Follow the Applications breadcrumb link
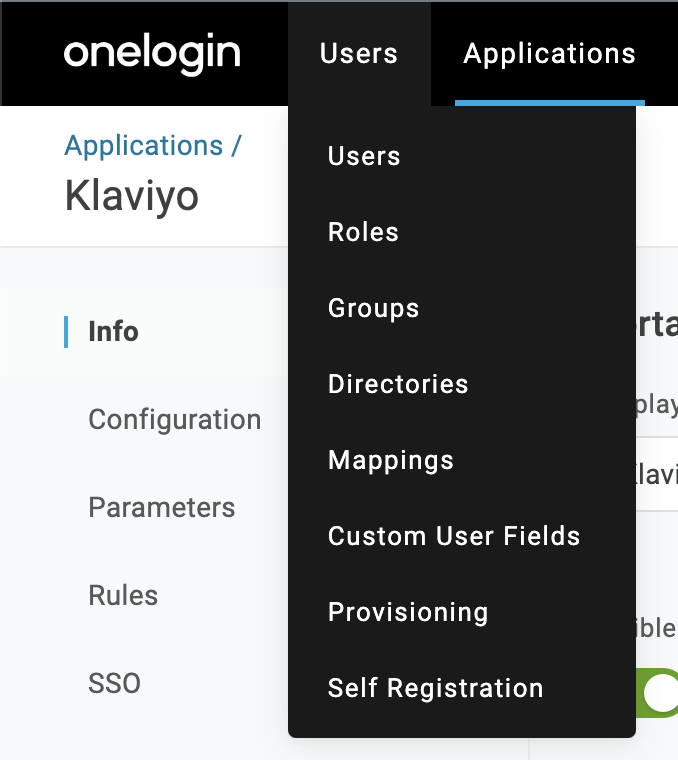This screenshot has height=760, width=678. [144, 146]
